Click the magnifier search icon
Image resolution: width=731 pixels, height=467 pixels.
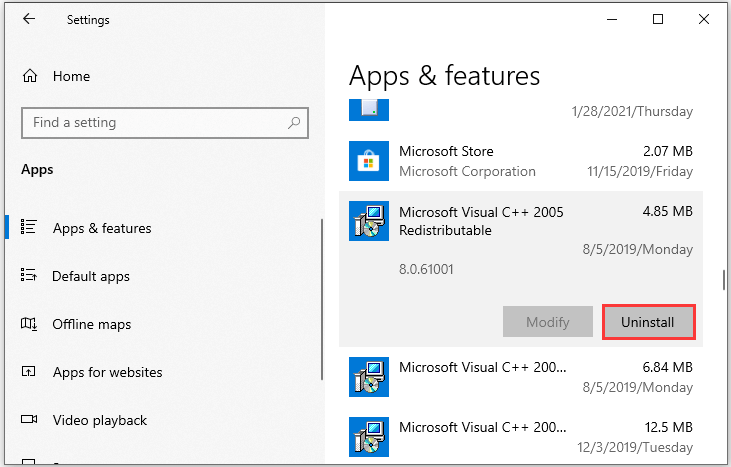click(x=294, y=123)
